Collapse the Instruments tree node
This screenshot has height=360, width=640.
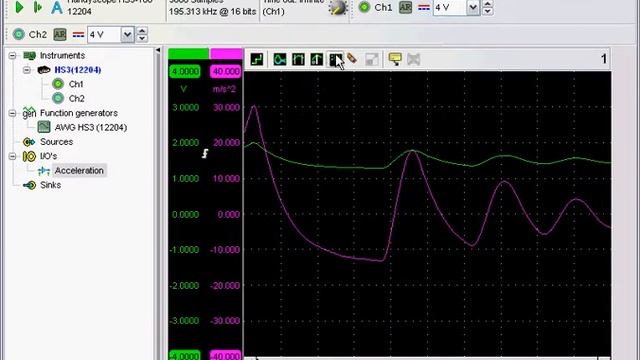[13, 56]
